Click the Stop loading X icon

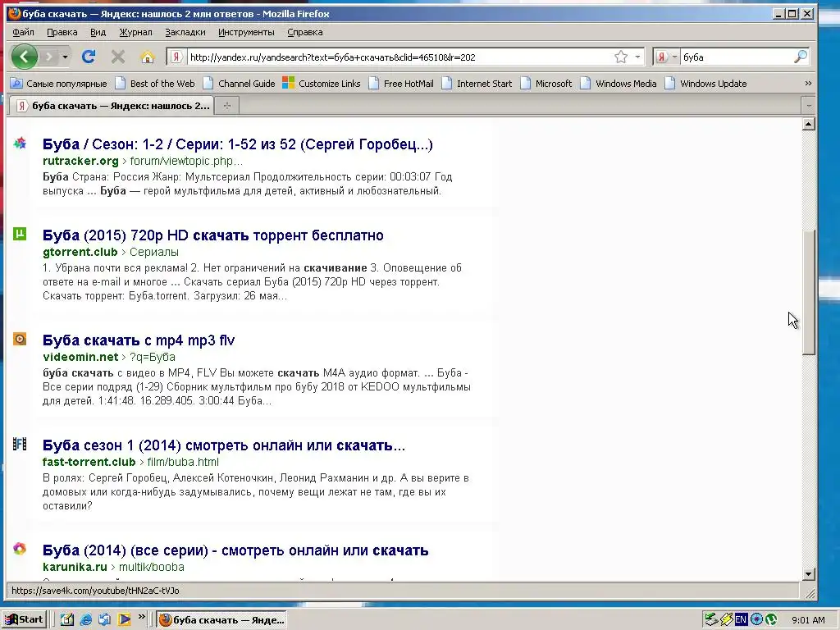[x=118, y=57]
